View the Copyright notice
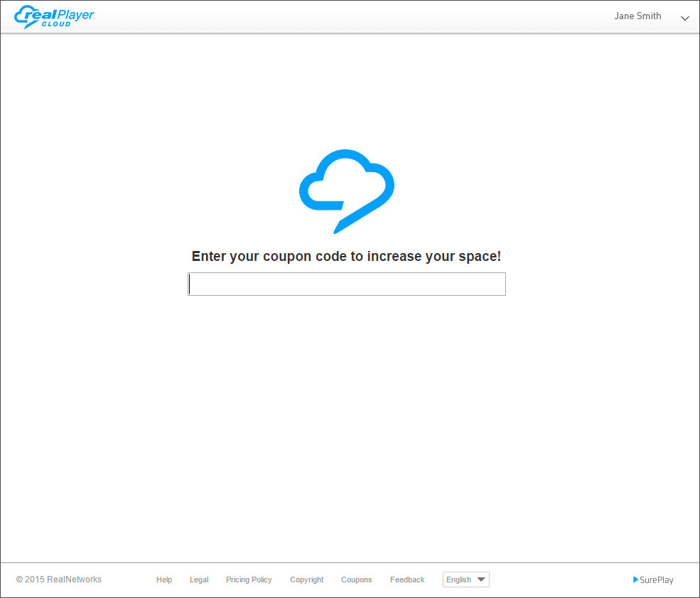Screen dimensions: 700x598 point(306,580)
